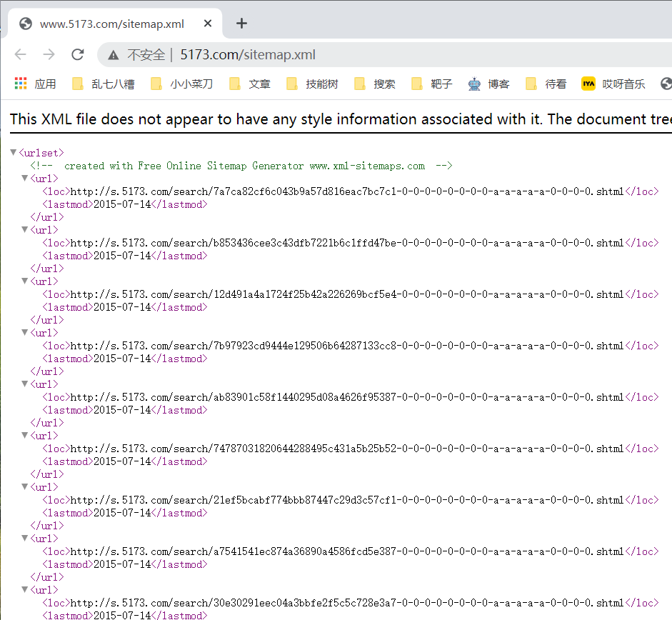Click the loc URL with ab83901c58f14402
672x620 pixels.
click(347, 397)
